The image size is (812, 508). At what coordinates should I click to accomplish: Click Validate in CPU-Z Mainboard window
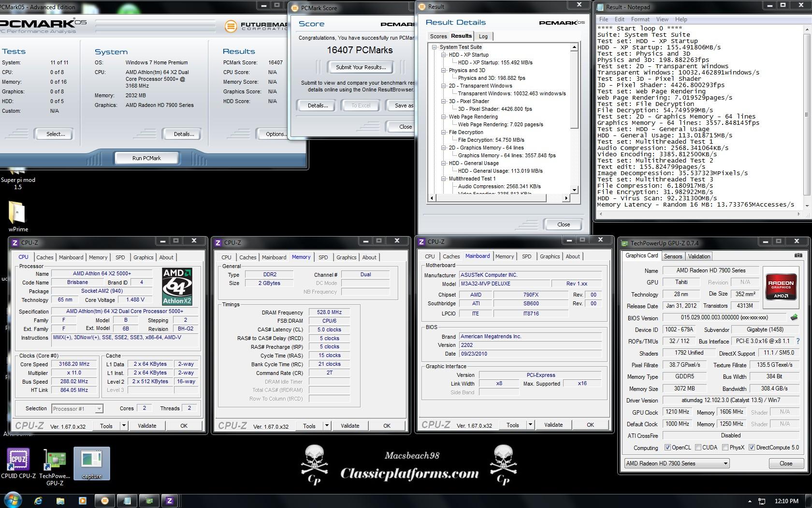coord(553,425)
